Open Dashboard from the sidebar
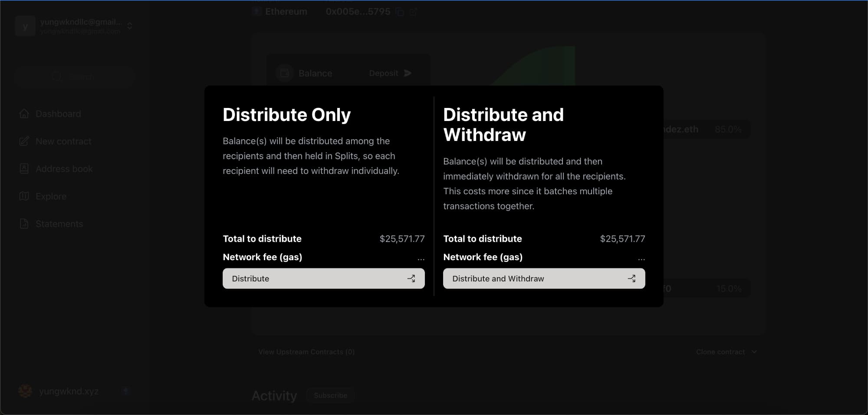 coord(58,114)
